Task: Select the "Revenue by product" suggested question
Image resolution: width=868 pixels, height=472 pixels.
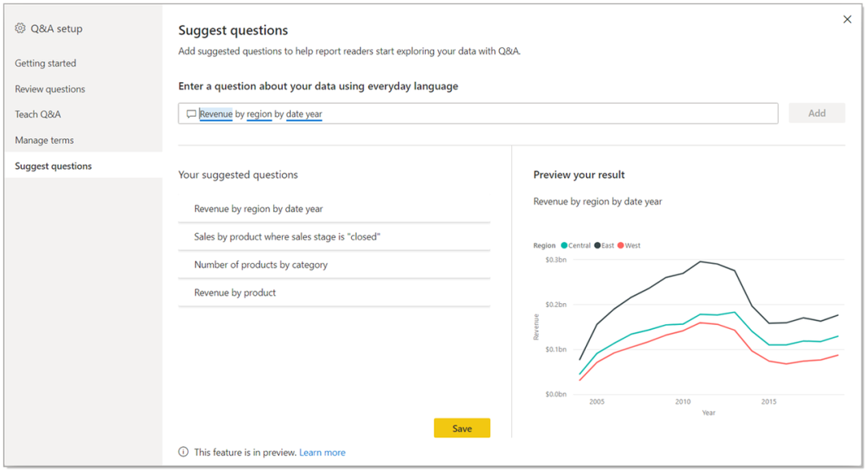Action: point(235,293)
